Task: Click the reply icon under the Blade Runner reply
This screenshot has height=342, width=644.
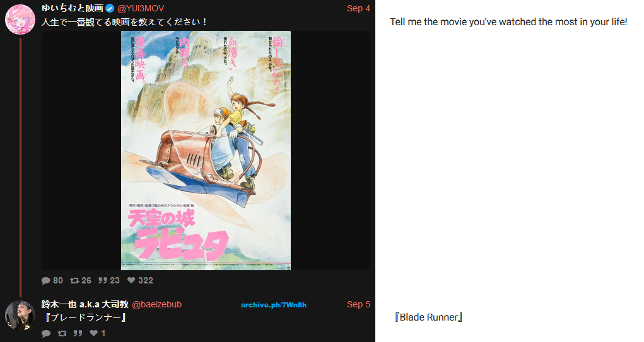Action: pos(46,333)
